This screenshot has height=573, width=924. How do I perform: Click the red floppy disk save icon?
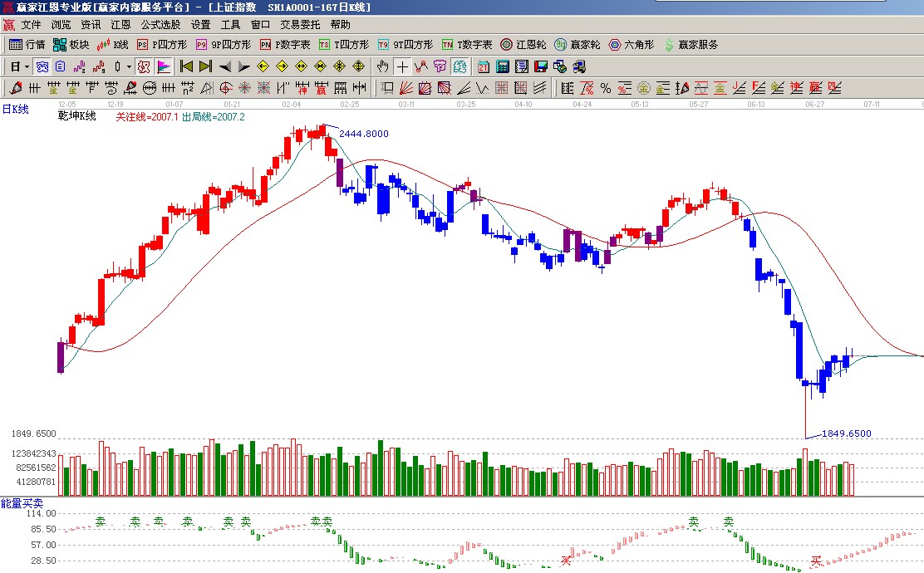point(541,66)
